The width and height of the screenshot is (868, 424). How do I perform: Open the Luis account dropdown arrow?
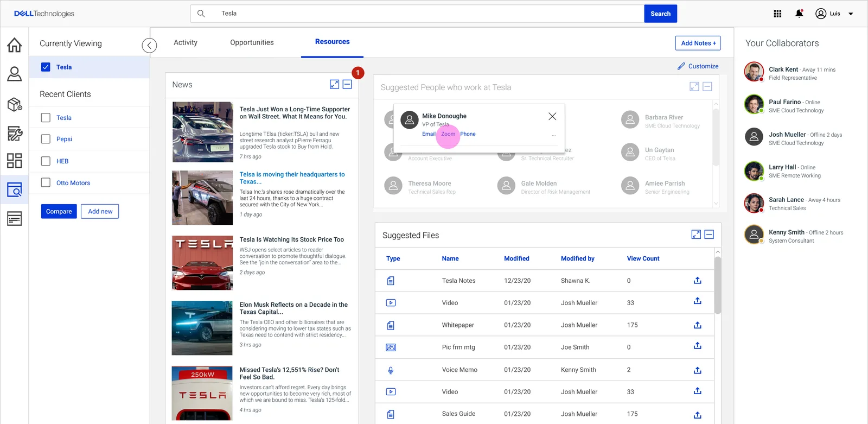pyautogui.click(x=851, y=14)
